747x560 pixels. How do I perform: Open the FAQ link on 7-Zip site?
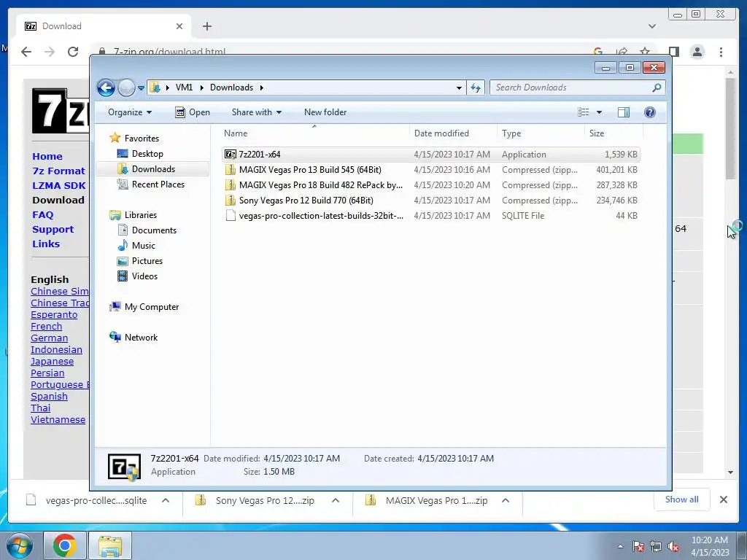(43, 215)
